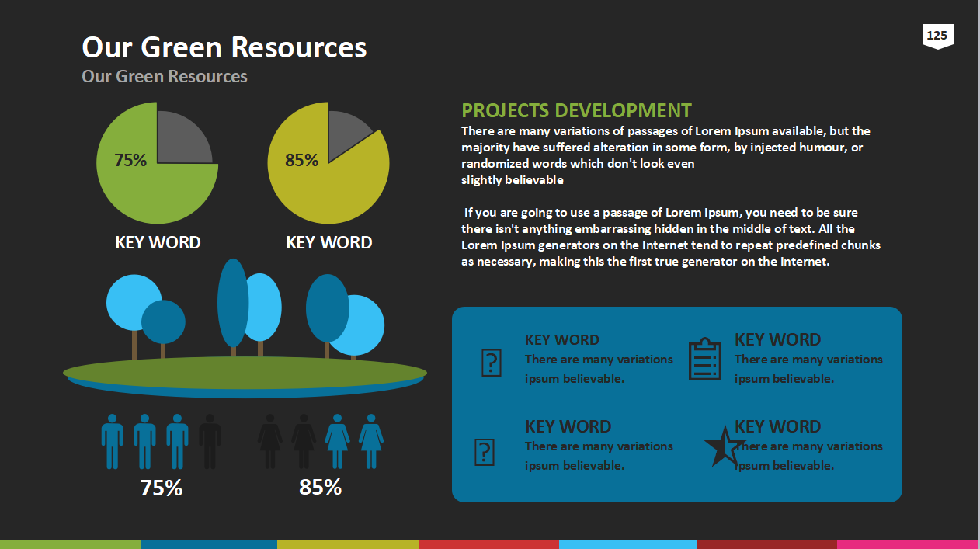Click the rightmost blue female figure icon
The height and width of the screenshot is (549, 980).
[x=371, y=441]
